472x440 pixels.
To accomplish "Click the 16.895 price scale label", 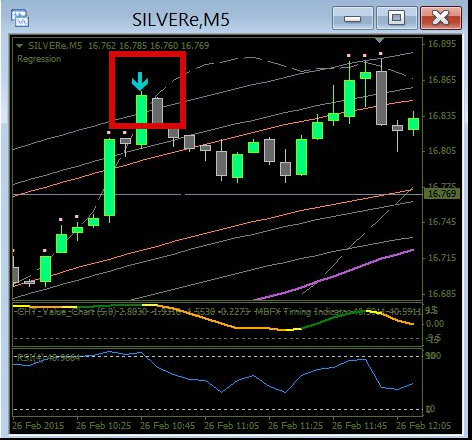I will tap(442, 44).
